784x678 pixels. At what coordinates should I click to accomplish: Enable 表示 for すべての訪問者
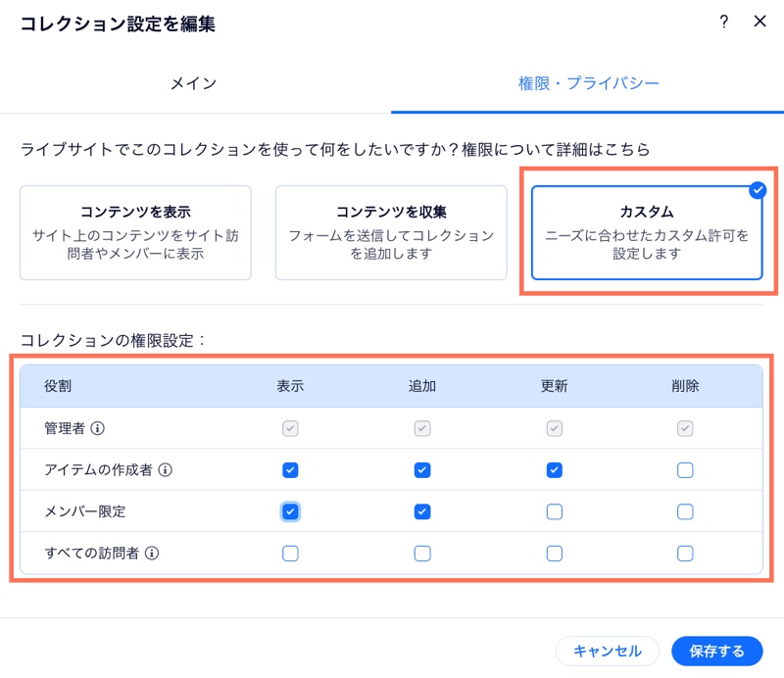click(290, 553)
